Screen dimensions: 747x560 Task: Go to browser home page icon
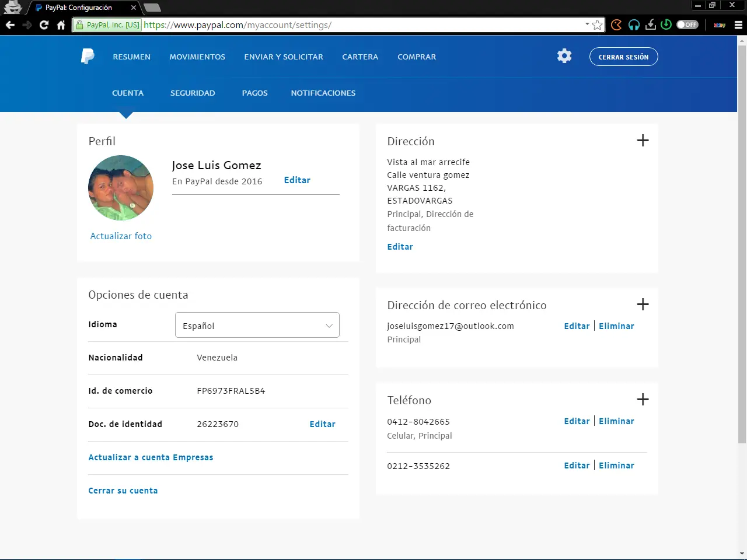61,25
